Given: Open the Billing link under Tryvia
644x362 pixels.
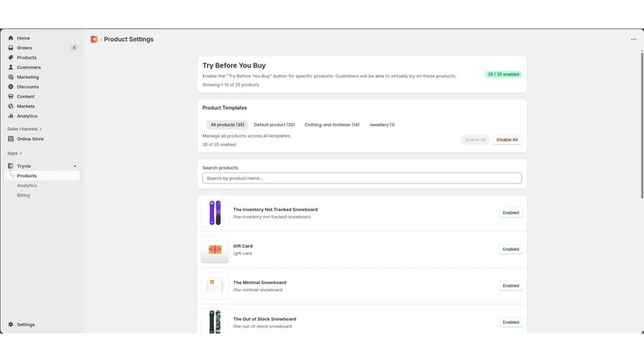Looking at the screenshot, I should (x=23, y=195).
